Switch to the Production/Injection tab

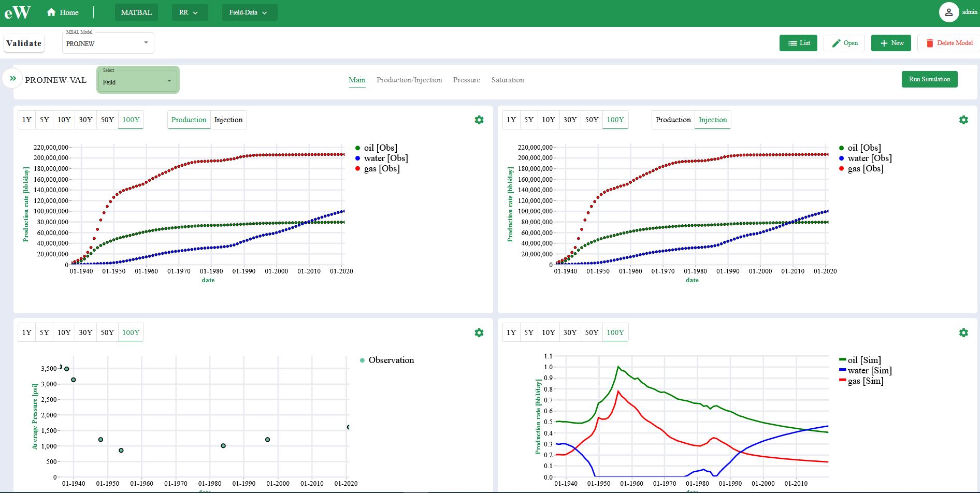point(409,80)
